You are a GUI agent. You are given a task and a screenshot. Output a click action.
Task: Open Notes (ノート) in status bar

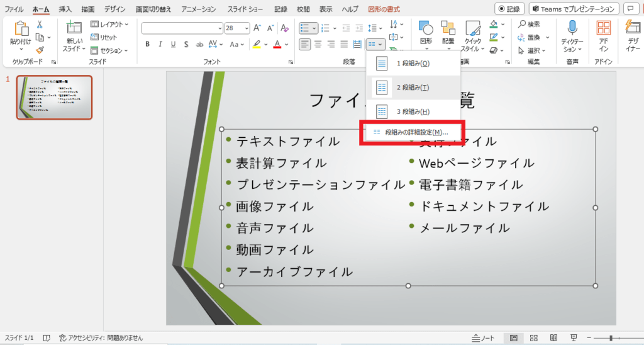tap(483, 338)
